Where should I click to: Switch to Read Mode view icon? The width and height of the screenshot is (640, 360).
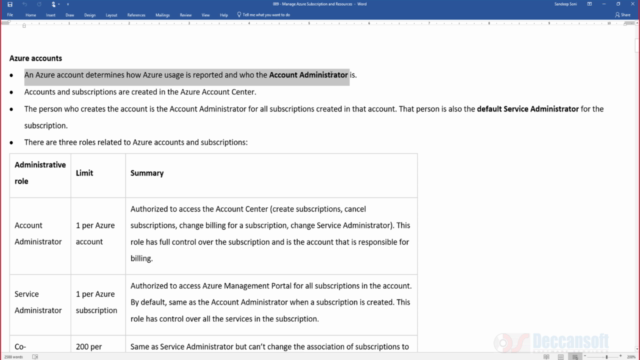pos(546,357)
